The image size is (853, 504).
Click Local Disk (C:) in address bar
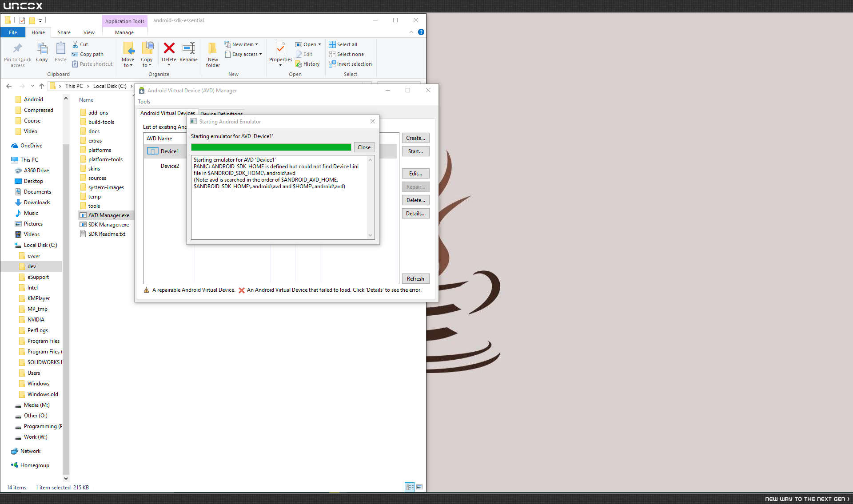pyautogui.click(x=110, y=86)
